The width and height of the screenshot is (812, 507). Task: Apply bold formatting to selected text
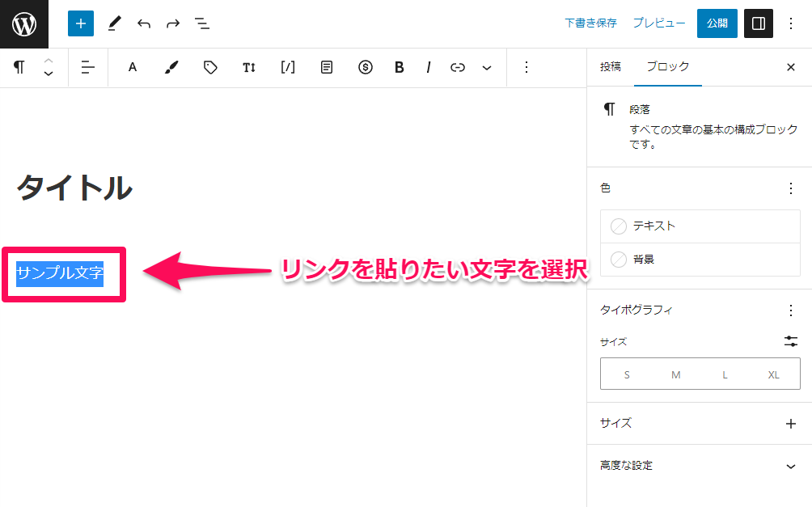[x=399, y=68]
